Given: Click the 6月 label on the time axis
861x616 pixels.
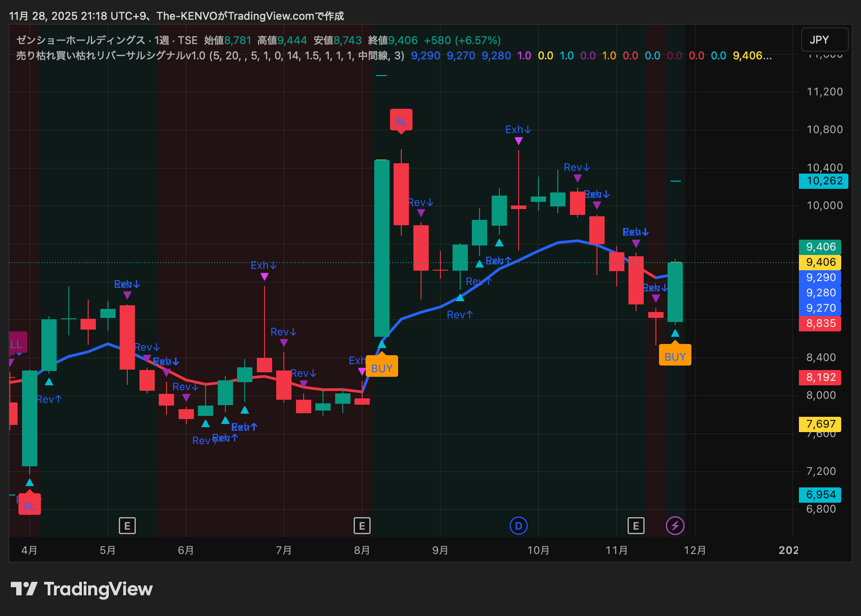Looking at the screenshot, I should pos(186,550).
